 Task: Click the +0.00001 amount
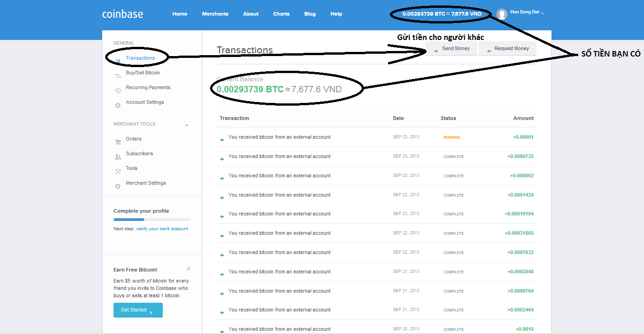(x=523, y=137)
